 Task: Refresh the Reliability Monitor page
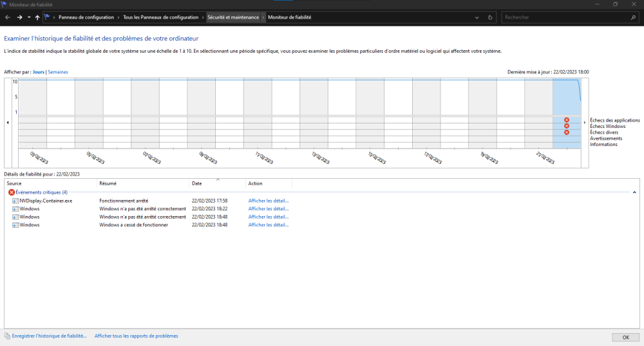pos(491,17)
